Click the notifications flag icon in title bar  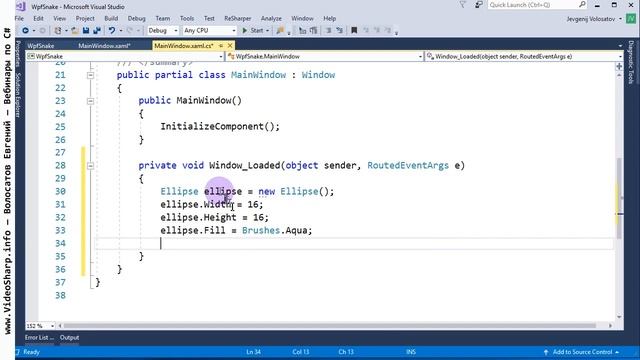pyautogui.click(x=463, y=5)
